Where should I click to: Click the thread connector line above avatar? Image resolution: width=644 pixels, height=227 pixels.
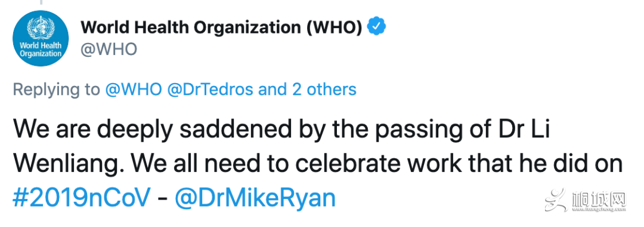point(41,2)
